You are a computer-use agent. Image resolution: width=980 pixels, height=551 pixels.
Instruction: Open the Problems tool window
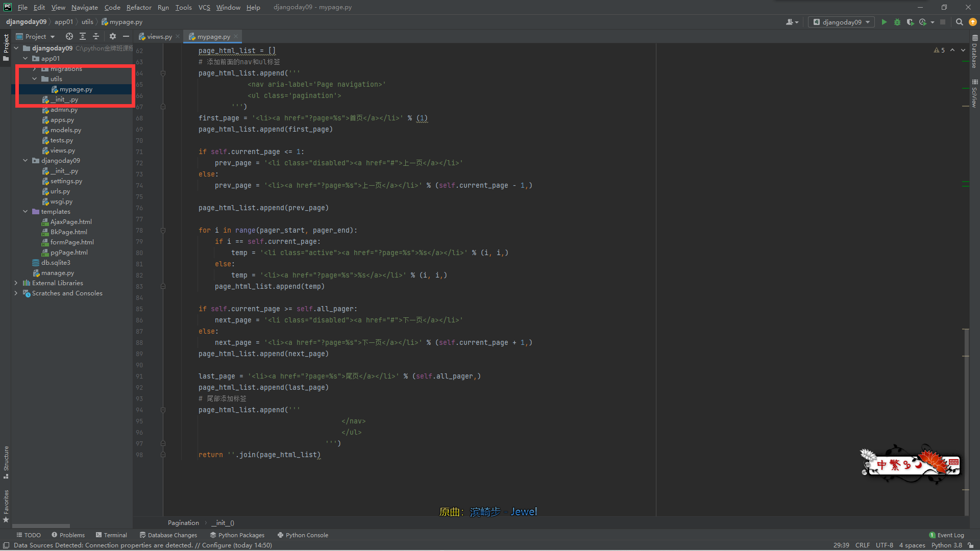coord(68,535)
